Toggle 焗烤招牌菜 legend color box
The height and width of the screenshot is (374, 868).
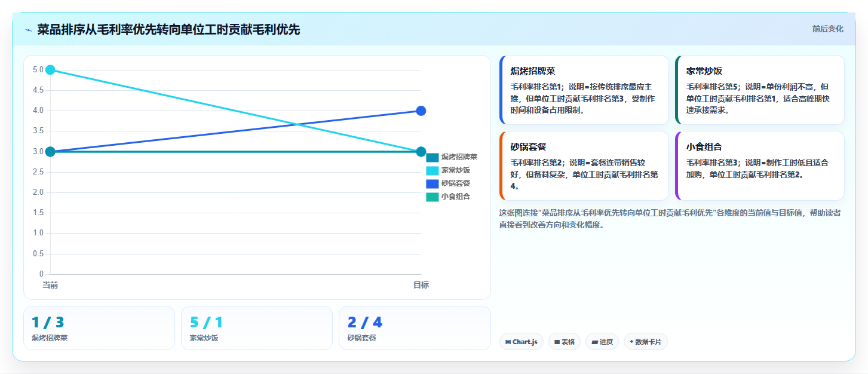[x=433, y=158]
